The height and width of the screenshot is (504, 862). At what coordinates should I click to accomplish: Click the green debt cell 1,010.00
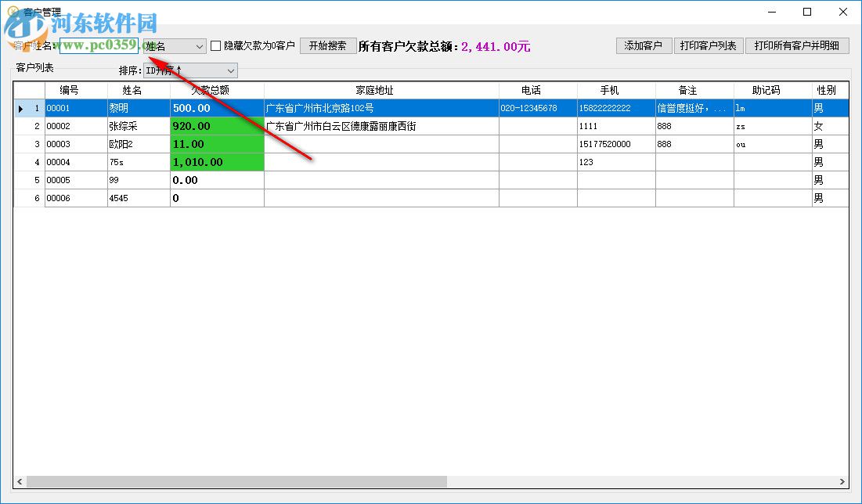pyautogui.click(x=217, y=162)
